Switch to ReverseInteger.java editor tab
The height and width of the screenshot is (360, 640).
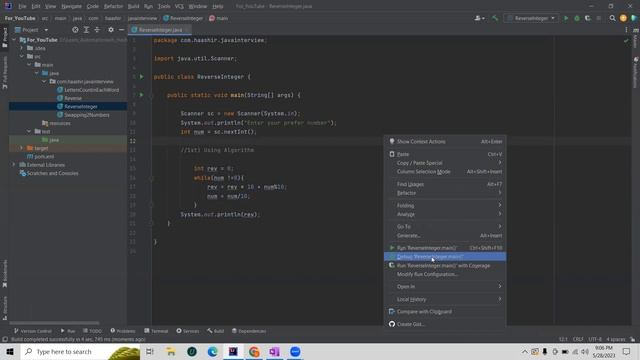(160, 30)
